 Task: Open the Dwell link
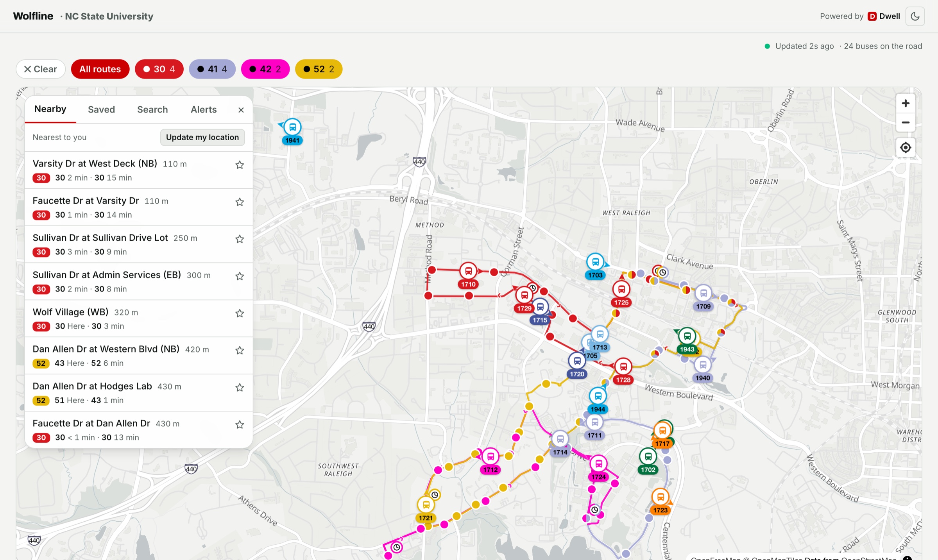click(x=884, y=16)
